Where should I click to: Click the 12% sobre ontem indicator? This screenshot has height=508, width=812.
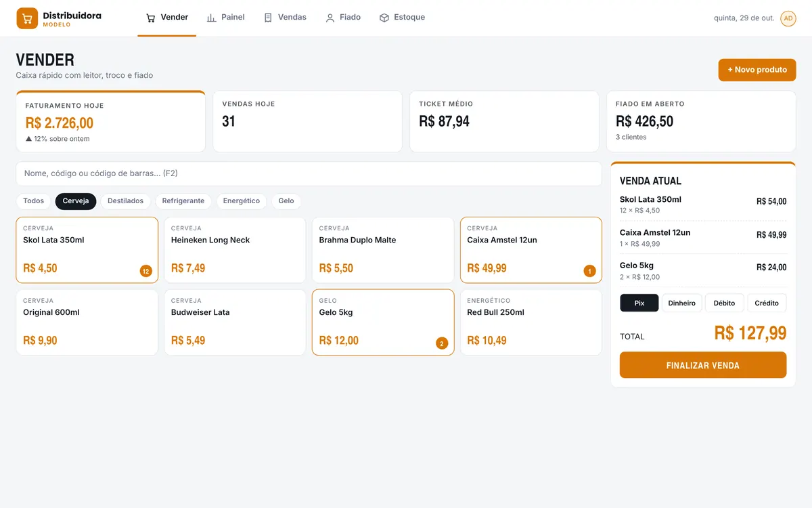click(58, 139)
